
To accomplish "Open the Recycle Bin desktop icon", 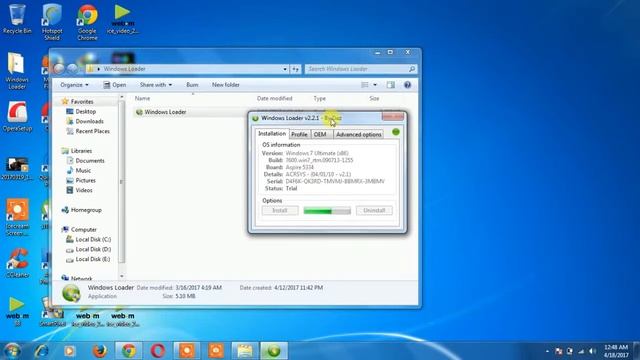I will pos(17,19).
